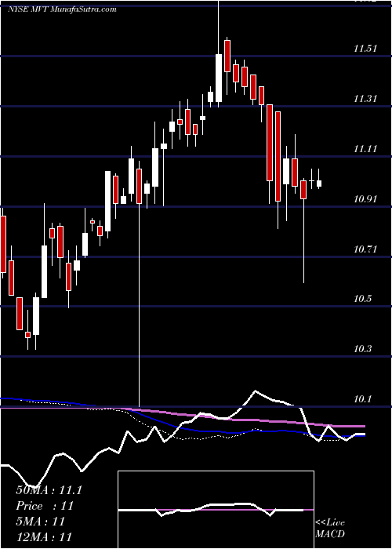Click the NYSE MVT MunafaSutra.com title
The image size is (392, 549).
62,9
